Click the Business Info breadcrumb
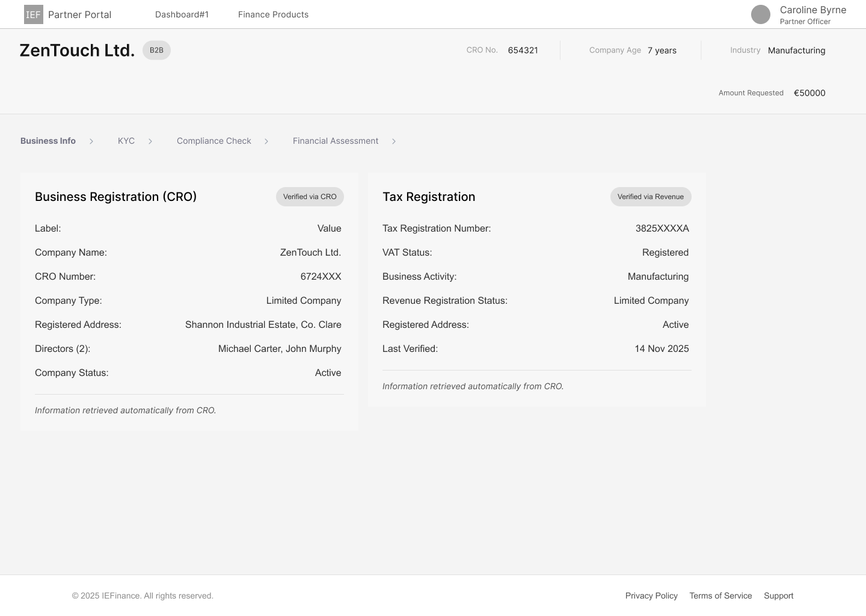The width and height of the screenshot is (866, 616). [x=48, y=141]
